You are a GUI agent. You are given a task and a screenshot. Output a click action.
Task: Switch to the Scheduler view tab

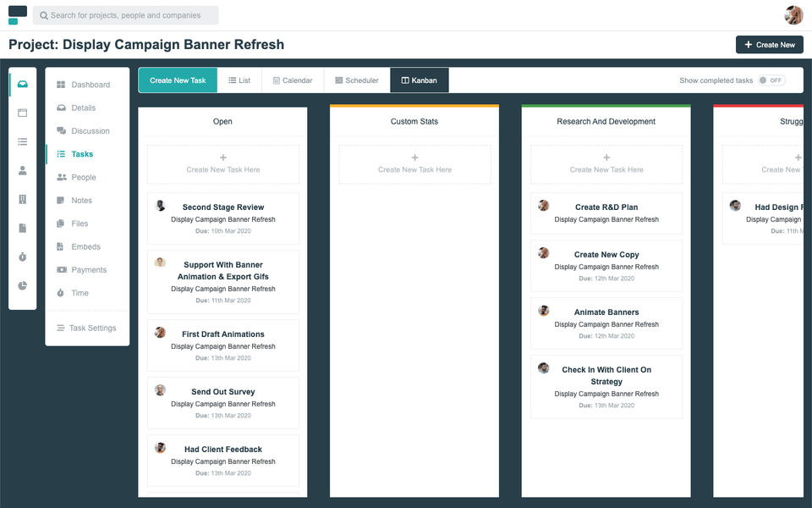[357, 80]
